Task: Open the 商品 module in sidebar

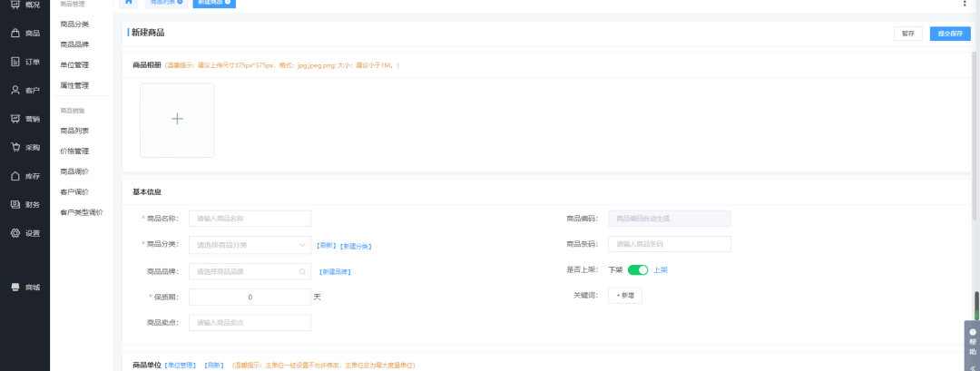Action: pyautogui.click(x=25, y=34)
